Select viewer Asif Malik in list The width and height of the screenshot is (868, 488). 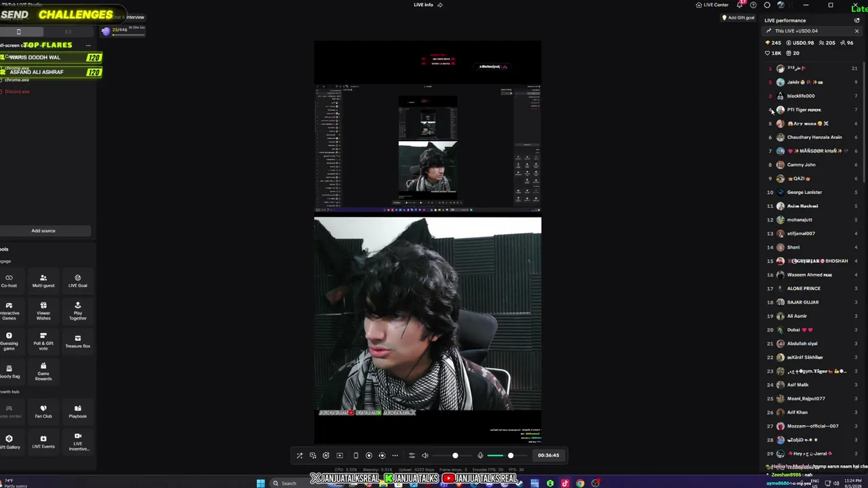(812, 385)
